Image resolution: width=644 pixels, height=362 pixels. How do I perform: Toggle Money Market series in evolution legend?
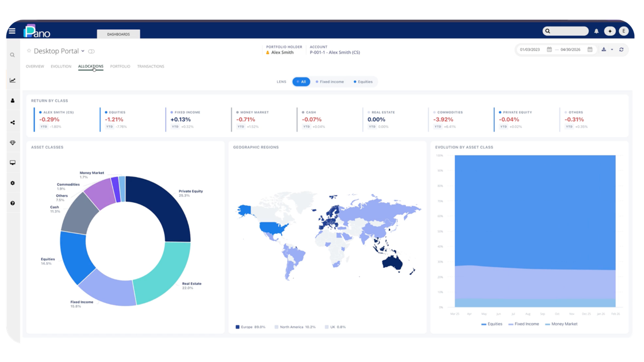[x=561, y=324]
